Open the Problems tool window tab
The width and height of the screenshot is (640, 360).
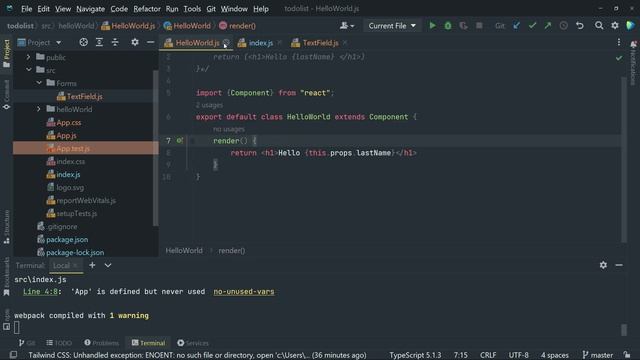(102, 343)
